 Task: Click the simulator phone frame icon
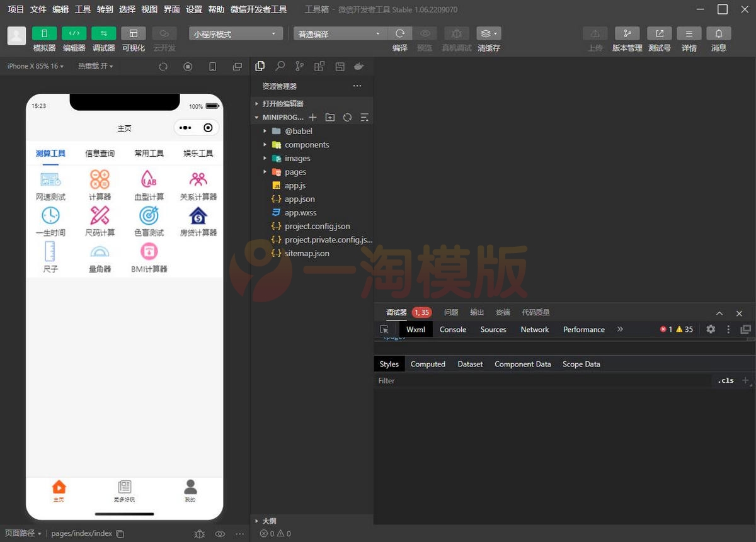tap(212, 66)
